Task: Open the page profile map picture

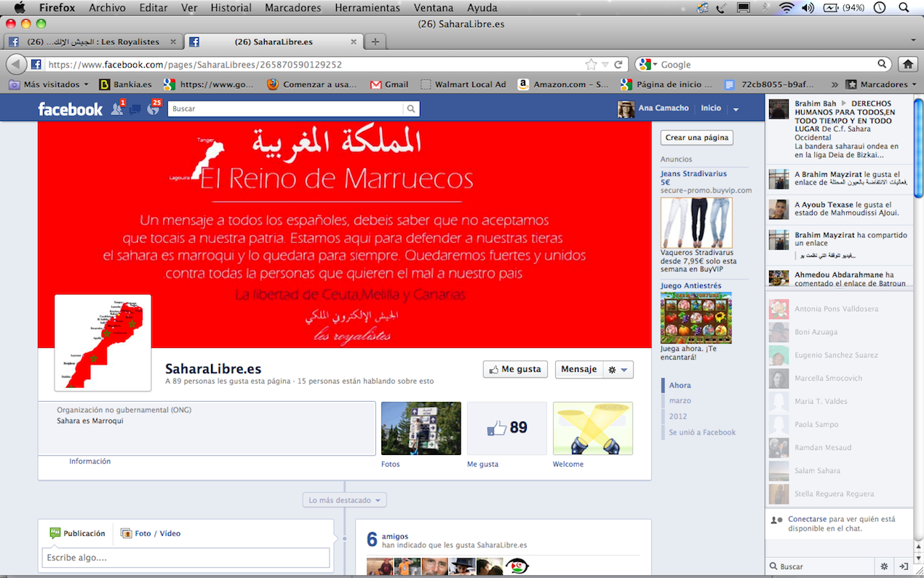Action: tap(103, 343)
